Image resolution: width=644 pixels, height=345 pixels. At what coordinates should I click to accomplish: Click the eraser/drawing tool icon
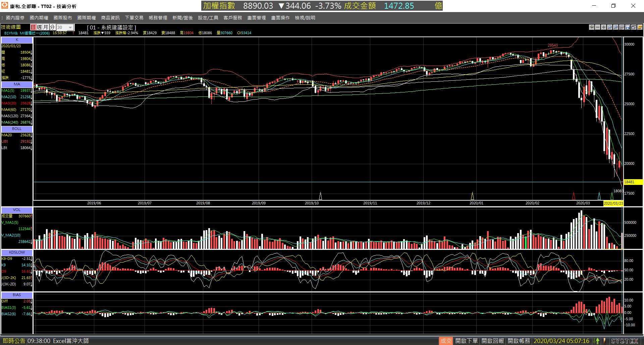tap(622, 27)
